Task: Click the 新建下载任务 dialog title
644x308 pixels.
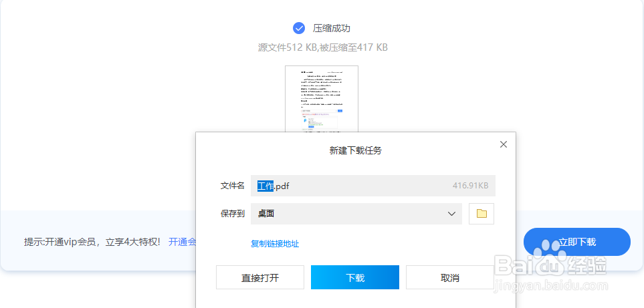Action: click(x=356, y=150)
